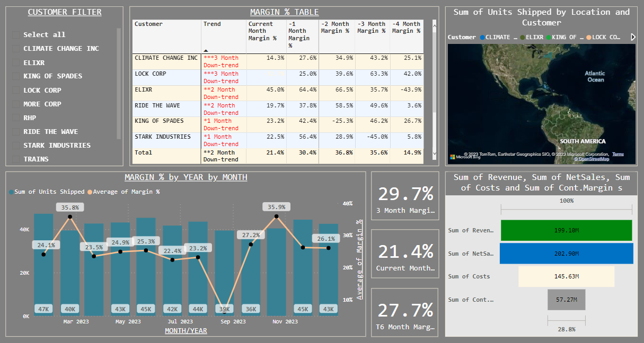Click the Microsoft Bing logo on the map
This screenshot has height=343, width=644.
[x=452, y=156]
